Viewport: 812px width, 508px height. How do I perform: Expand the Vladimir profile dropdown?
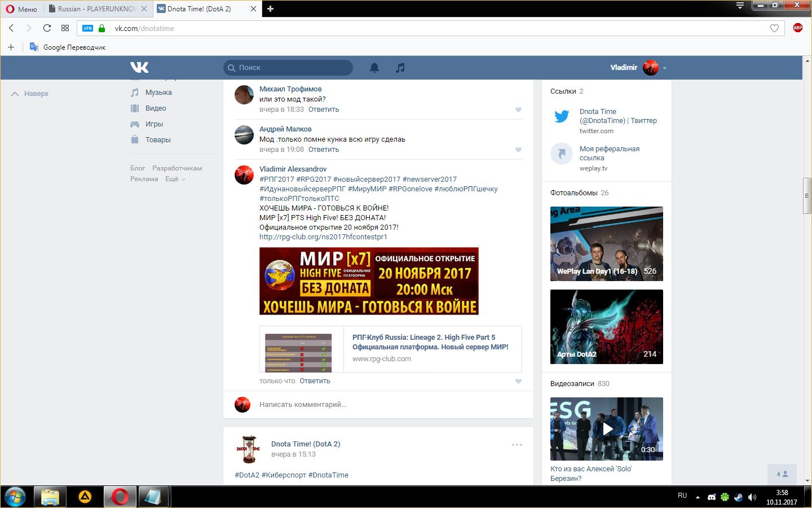pyautogui.click(x=665, y=68)
